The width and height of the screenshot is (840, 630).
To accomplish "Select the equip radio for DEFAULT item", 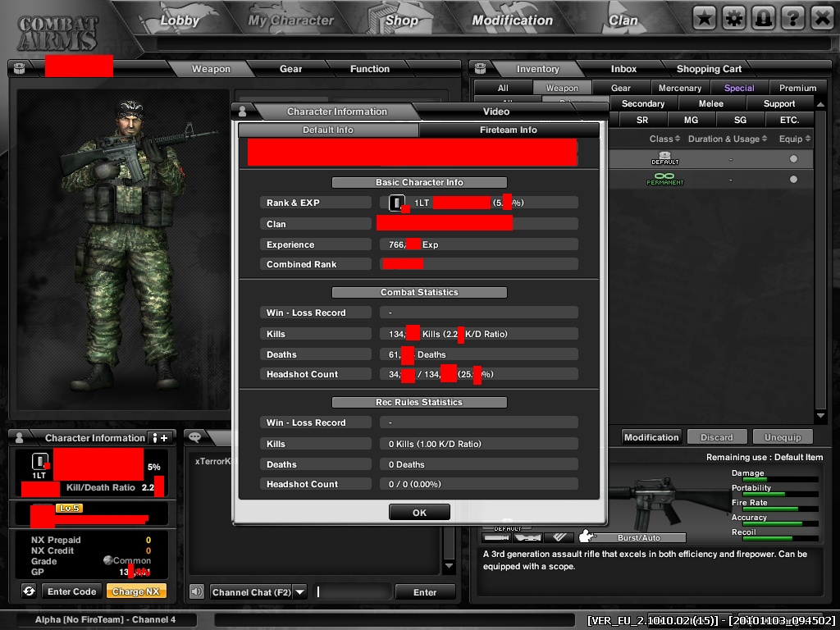I will tap(793, 158).
